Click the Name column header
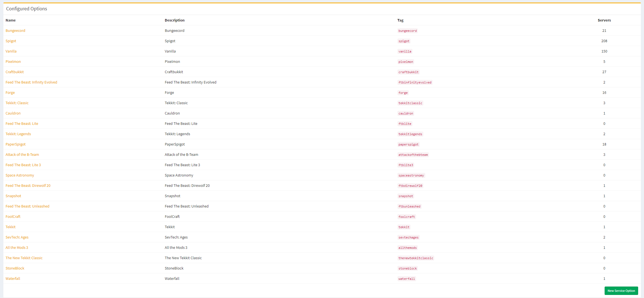The height and width of the screenshot is (298, 644). coord(11,20)
